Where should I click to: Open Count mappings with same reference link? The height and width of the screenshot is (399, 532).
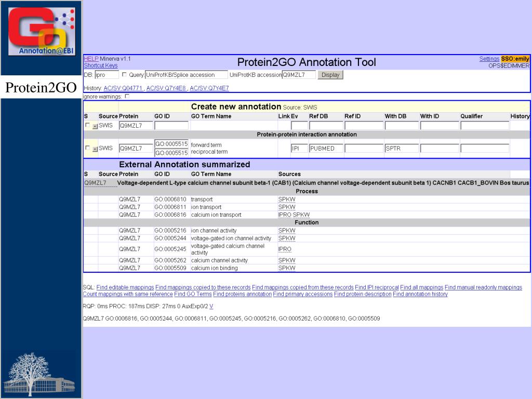(x=128, y=294)
